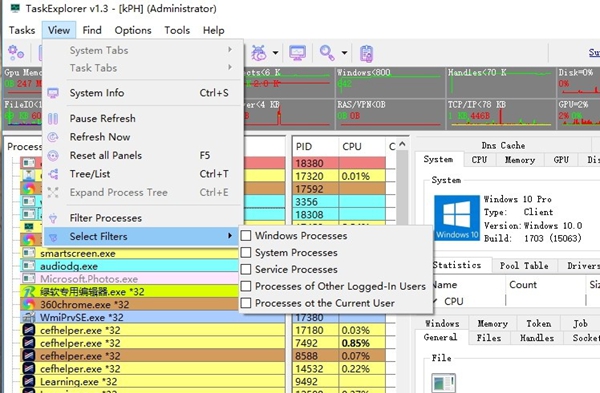
Task: Choose Reset all Panels entry
Action: point(143,155)
